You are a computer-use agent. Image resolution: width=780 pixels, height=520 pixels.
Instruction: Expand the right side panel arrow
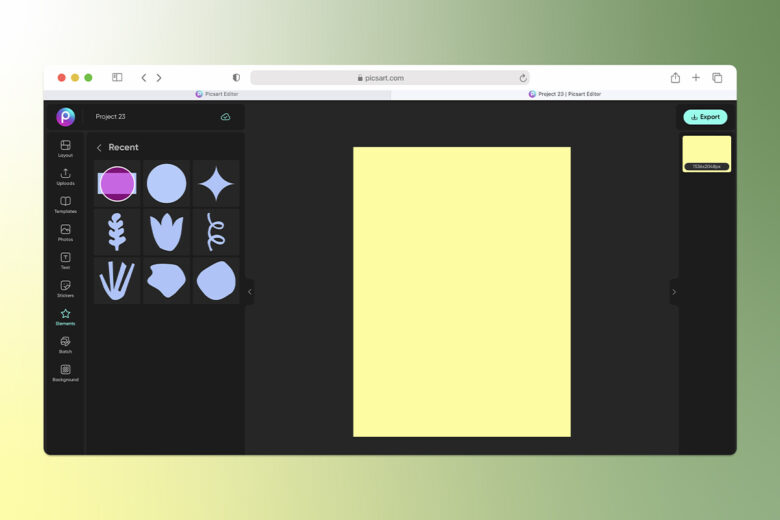tap(674, 292)
